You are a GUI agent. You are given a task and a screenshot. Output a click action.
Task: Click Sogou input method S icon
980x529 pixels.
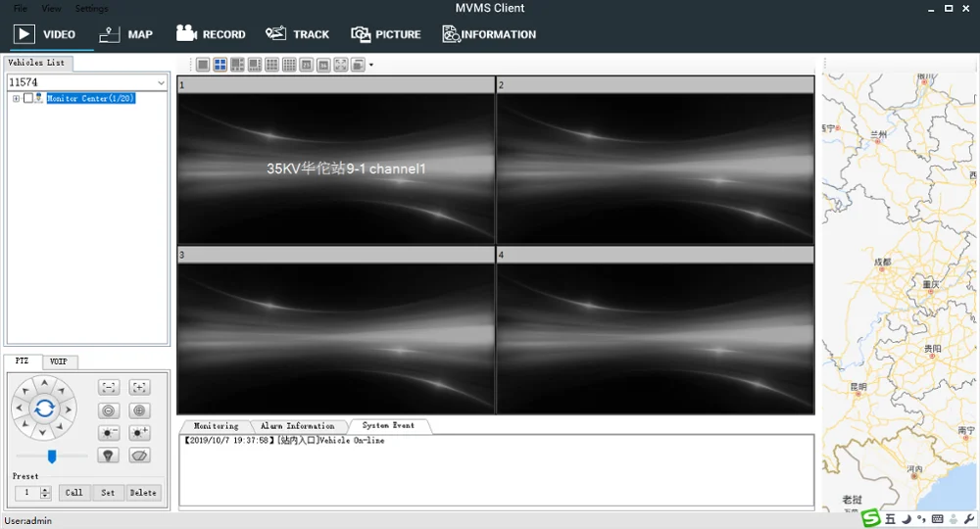pos(870,518)
